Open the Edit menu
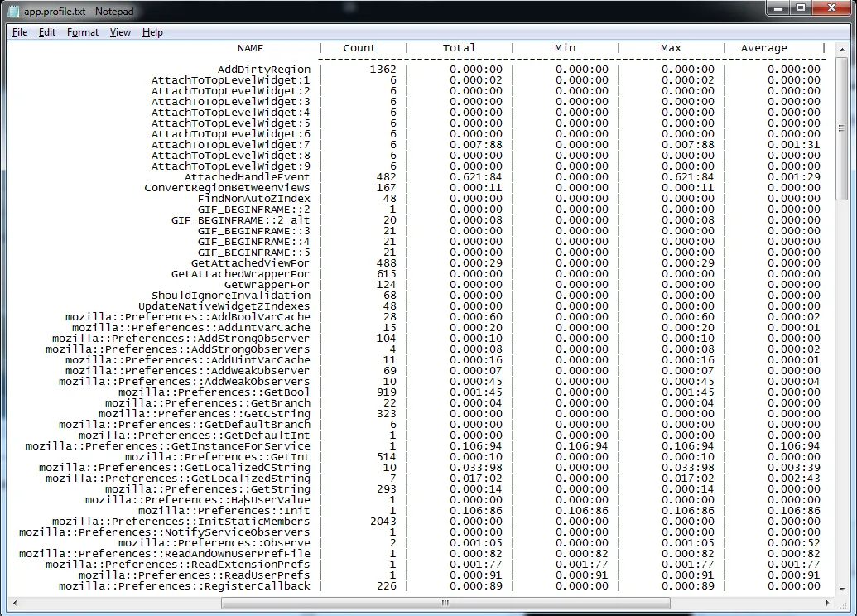This screenshot has height=616, width=857. pyautogui.click(x=47, y=32)
